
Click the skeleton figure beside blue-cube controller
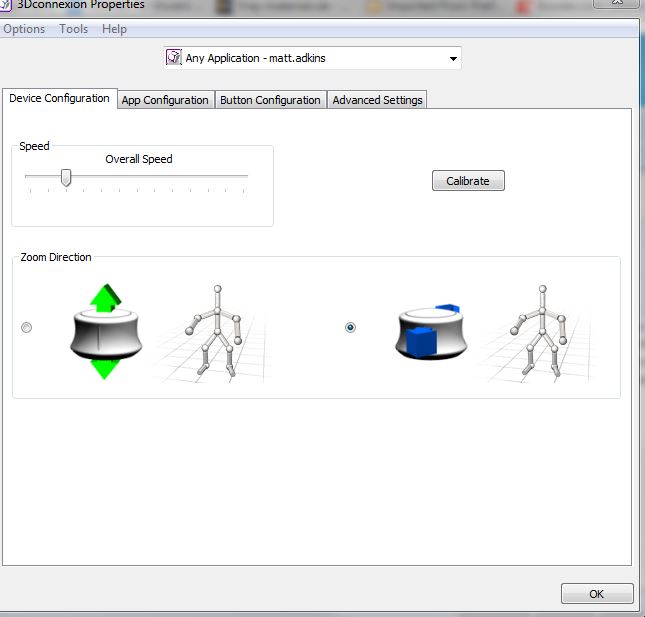[539, 332]
